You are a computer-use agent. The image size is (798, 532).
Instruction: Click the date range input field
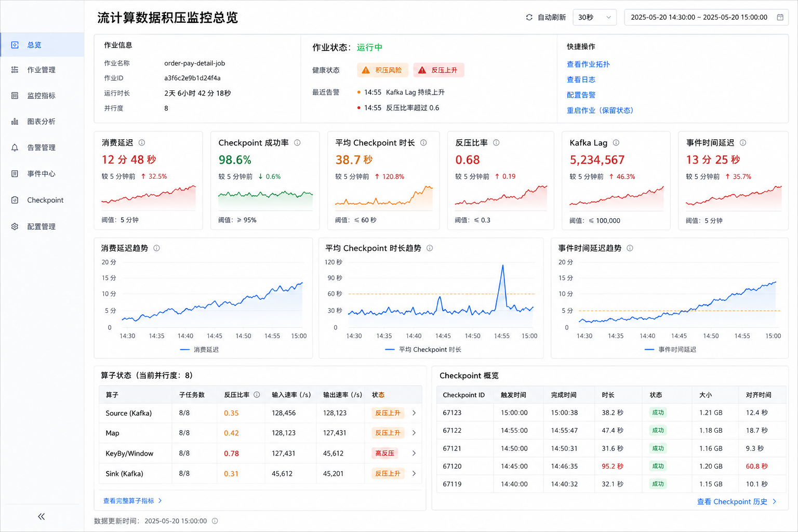(706, 17)
